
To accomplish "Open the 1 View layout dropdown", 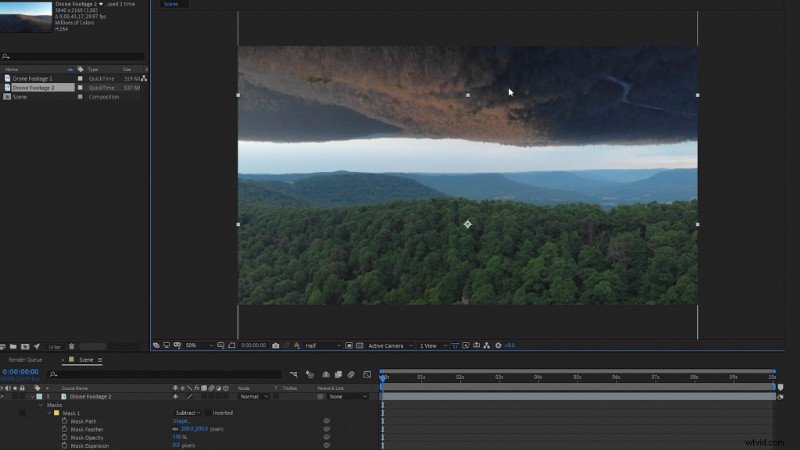I will 433,345.
